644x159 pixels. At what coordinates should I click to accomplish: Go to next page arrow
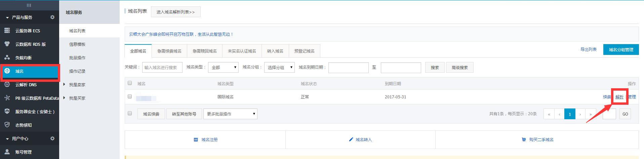pos(580,114)
